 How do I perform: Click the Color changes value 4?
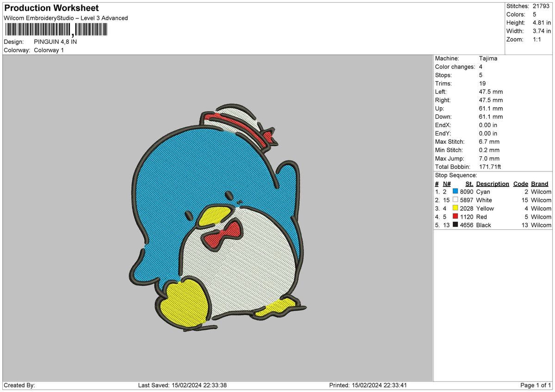click(x=481, y=67)
